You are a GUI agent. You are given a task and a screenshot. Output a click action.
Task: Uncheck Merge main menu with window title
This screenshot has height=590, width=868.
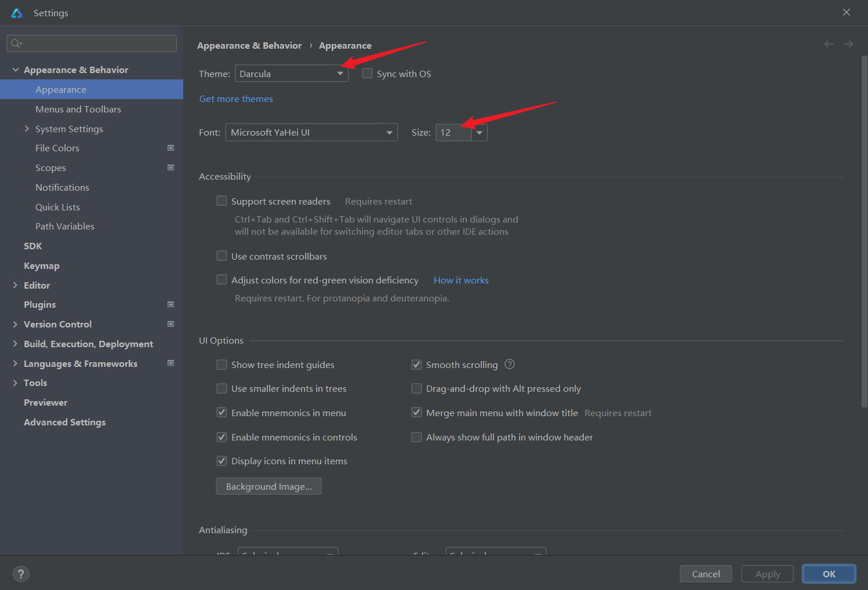coord(416,412)
